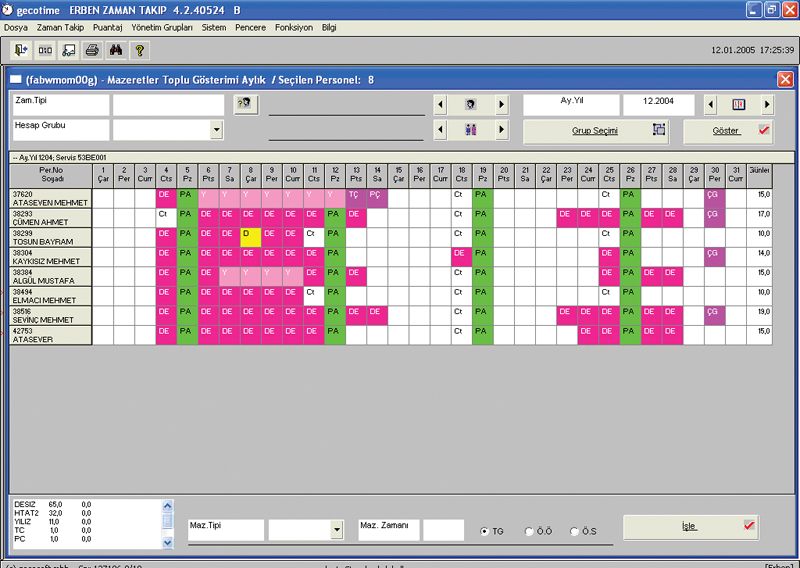This screenshot has height=568, width=800.
Task: Click the 0:0 time counter toolbar icon
Action: click(45, 50)
